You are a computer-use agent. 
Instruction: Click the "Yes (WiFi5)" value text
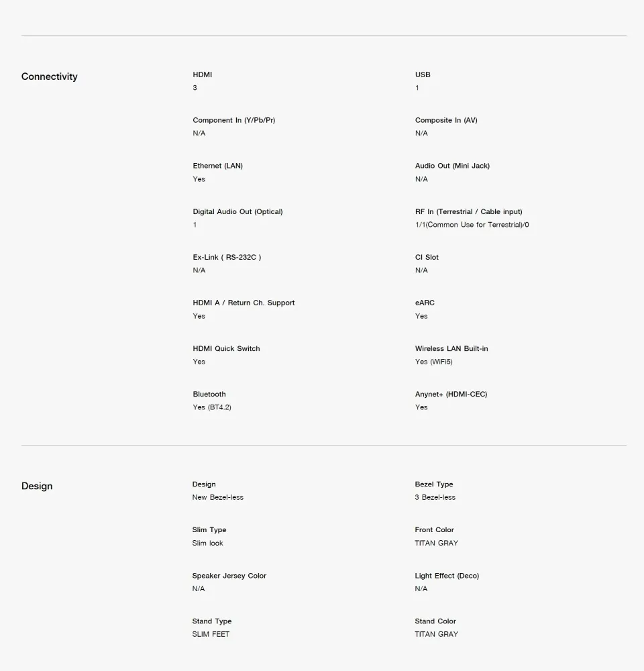[433, 362]
